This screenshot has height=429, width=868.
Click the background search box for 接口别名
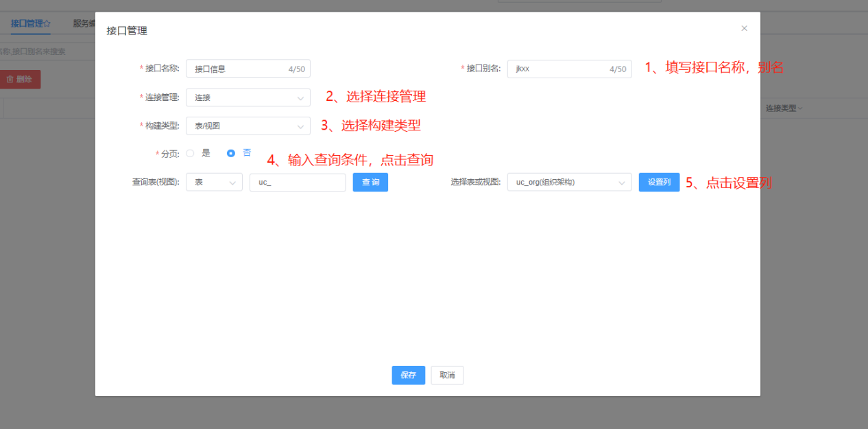click(47, 51)
